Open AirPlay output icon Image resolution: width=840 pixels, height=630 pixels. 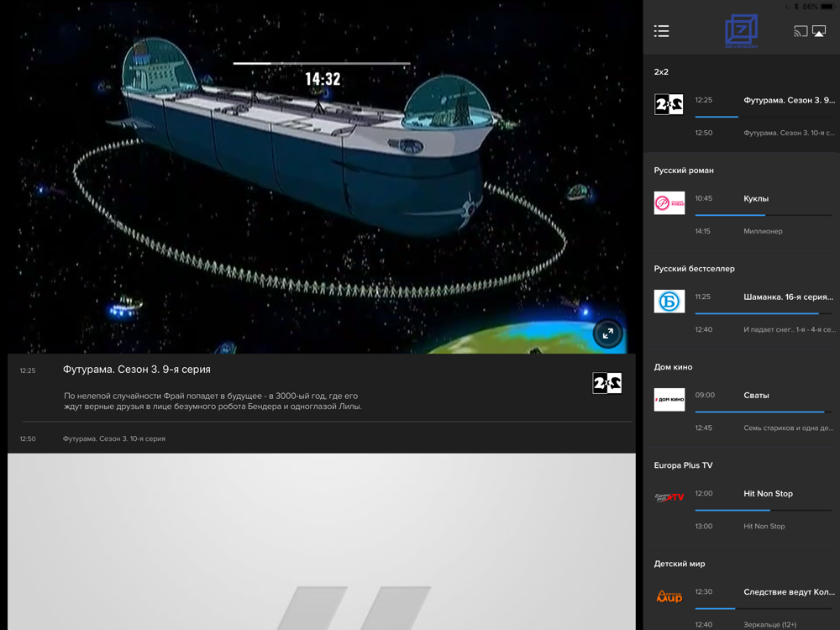[819, 32]
